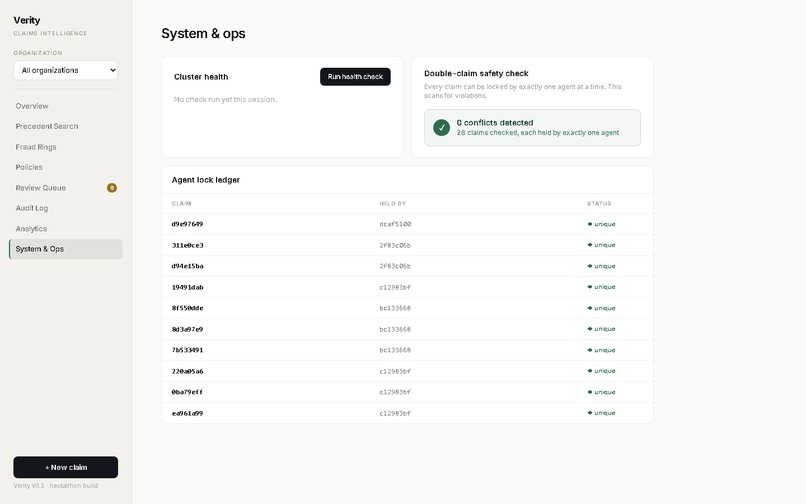806x504 pixels.
Task: Click agent c12983bf on row ea961a99
Action: [395, 413]
